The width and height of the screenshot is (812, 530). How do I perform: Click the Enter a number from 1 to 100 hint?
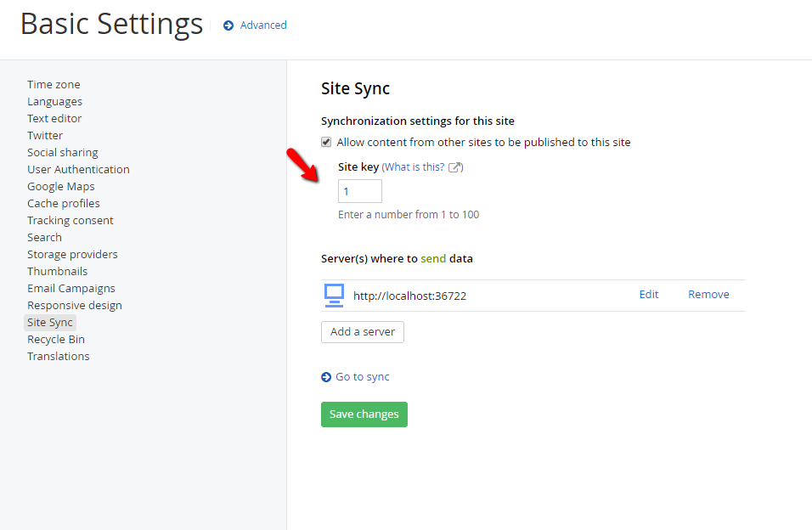click(409, 215)
